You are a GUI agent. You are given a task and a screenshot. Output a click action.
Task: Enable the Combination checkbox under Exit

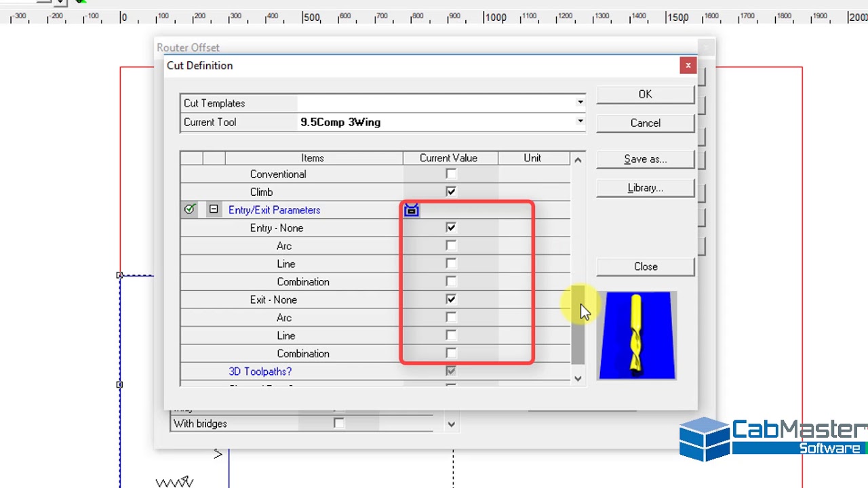tap(451, 353)
